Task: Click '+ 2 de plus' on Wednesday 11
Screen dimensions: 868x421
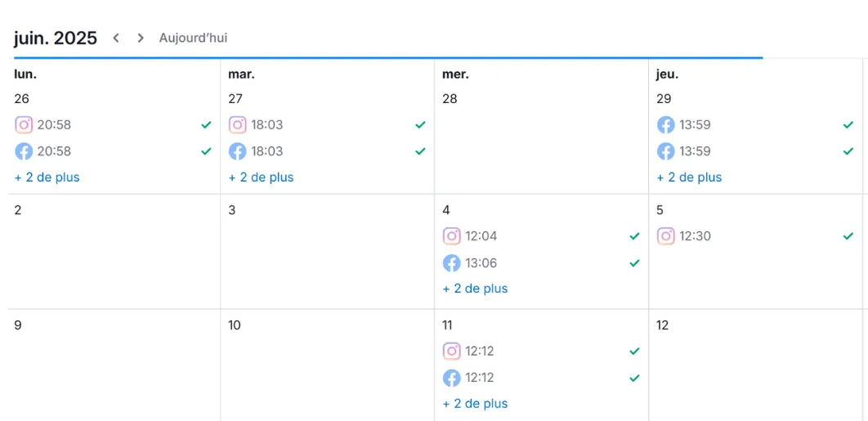Action: pyautogui.click(x=475, y=403)
